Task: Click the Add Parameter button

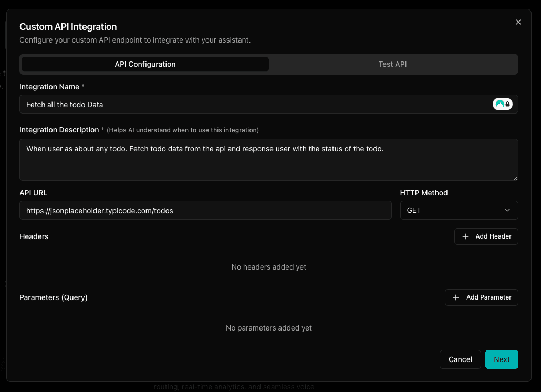Action: point(482,297)
